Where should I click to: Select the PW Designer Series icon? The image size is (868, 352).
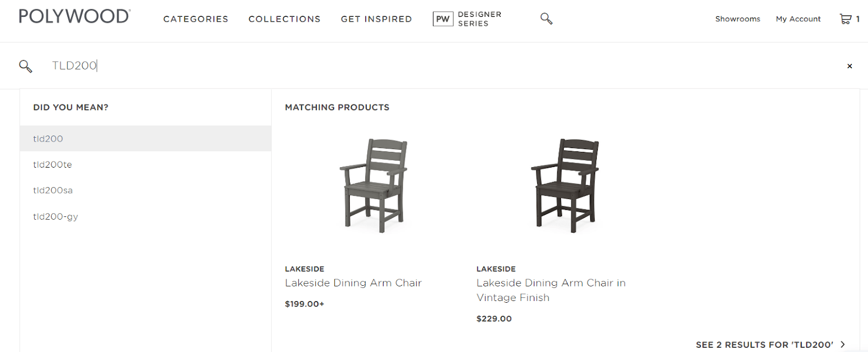click(443, 18)
